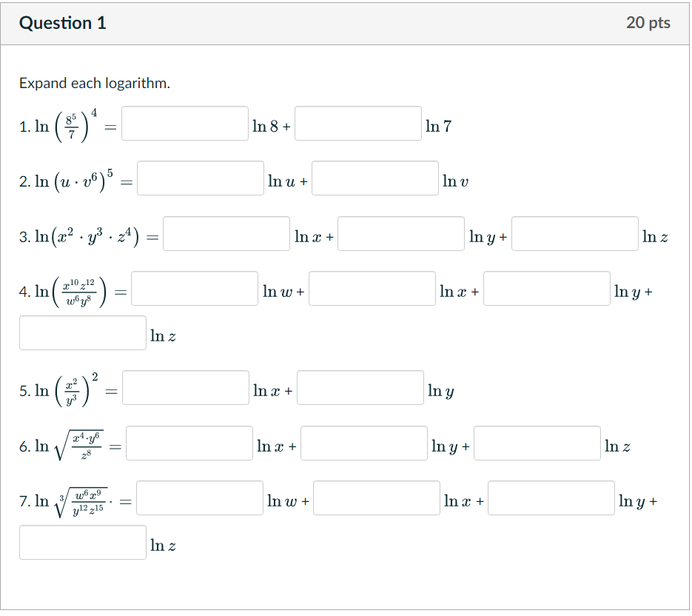Focus the ln w coefficient box in problem 4

(194, 288)
